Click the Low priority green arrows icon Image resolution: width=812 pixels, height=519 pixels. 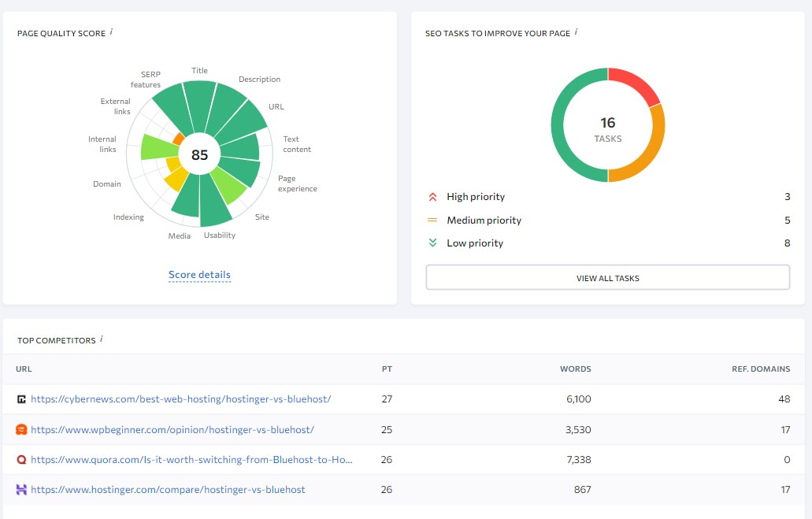433,243
